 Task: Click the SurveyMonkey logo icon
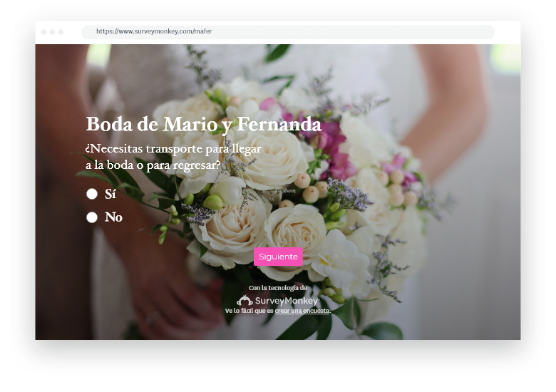(244, 301)
